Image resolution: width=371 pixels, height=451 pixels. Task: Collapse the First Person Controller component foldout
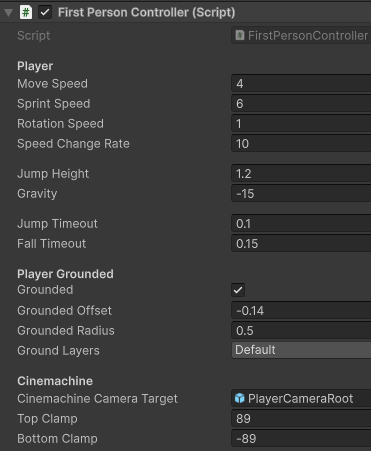9,13
